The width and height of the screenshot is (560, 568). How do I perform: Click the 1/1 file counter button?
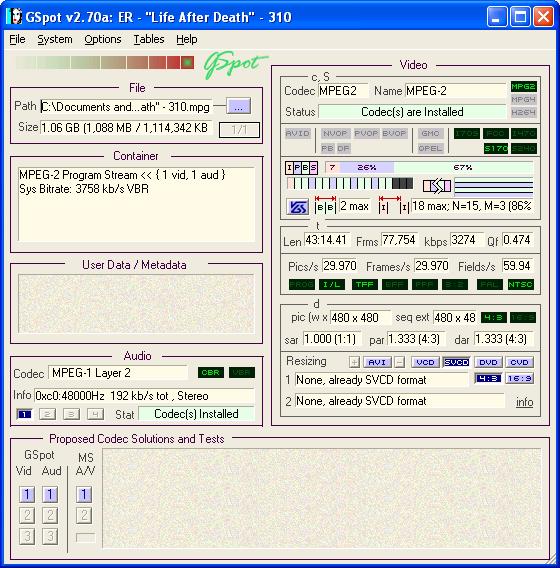[239, 130]
